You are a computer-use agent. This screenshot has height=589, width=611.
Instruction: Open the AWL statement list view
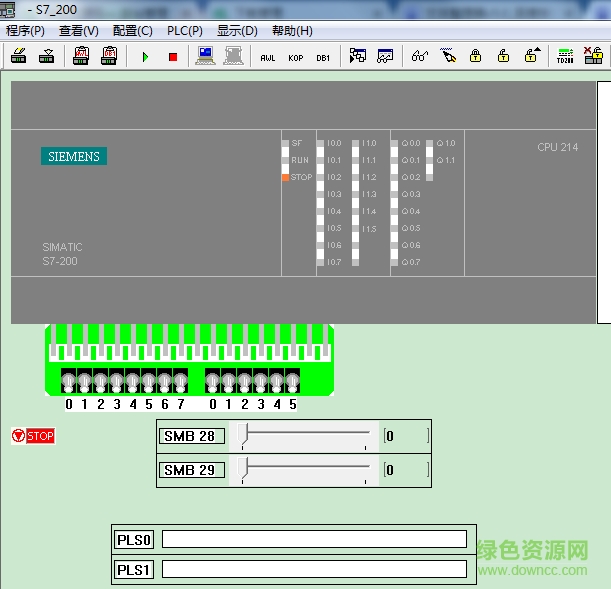point(267,57)
